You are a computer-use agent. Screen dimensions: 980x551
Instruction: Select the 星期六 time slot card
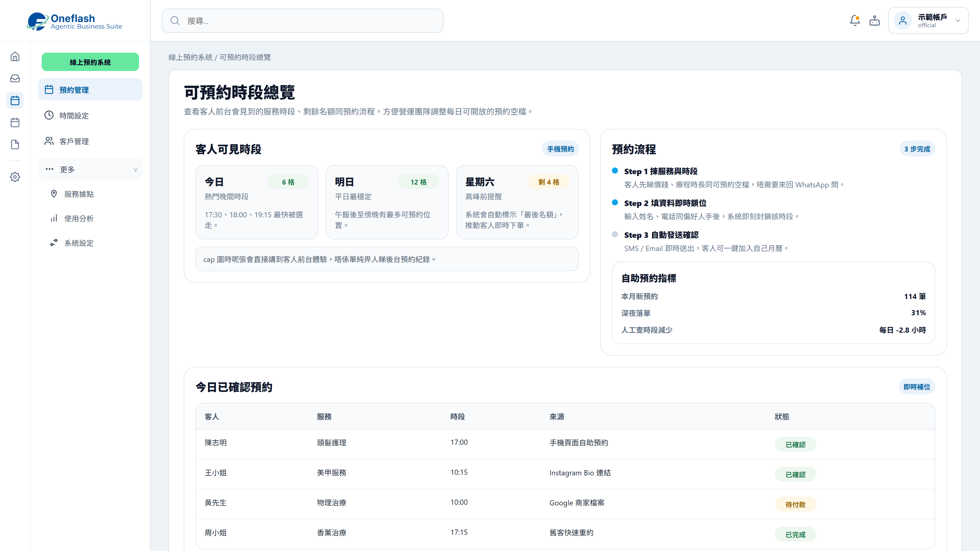click(517, 202)
